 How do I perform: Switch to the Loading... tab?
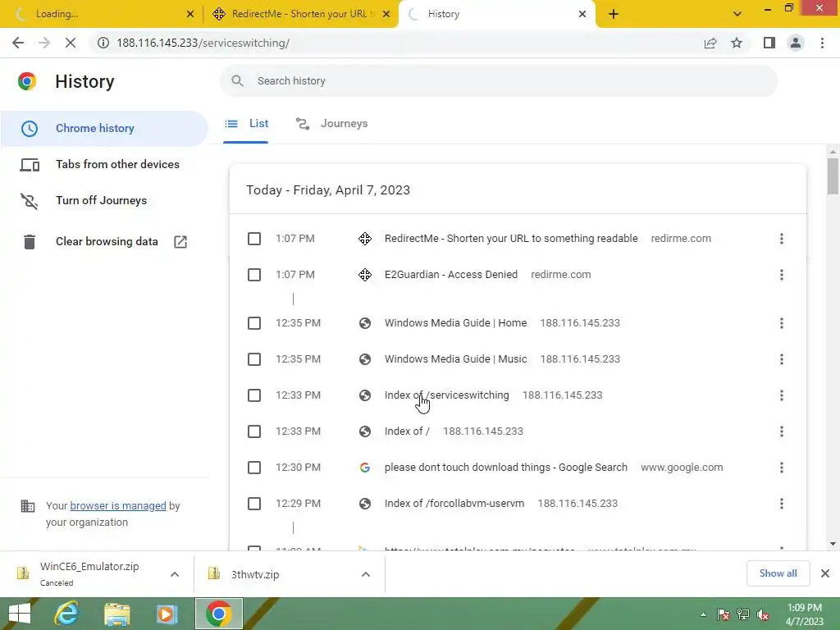point(100,14)
